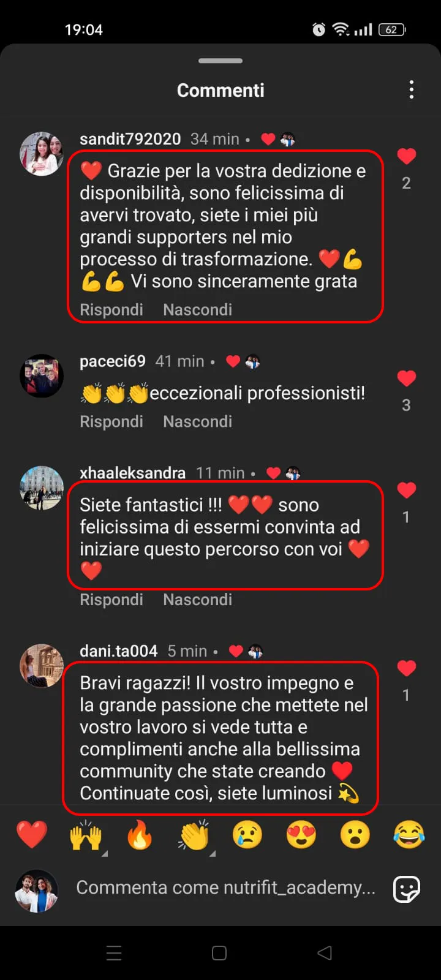Insert the fire quick emoji
The width and height of the screenshot is (441, 980).
point(140,835)
